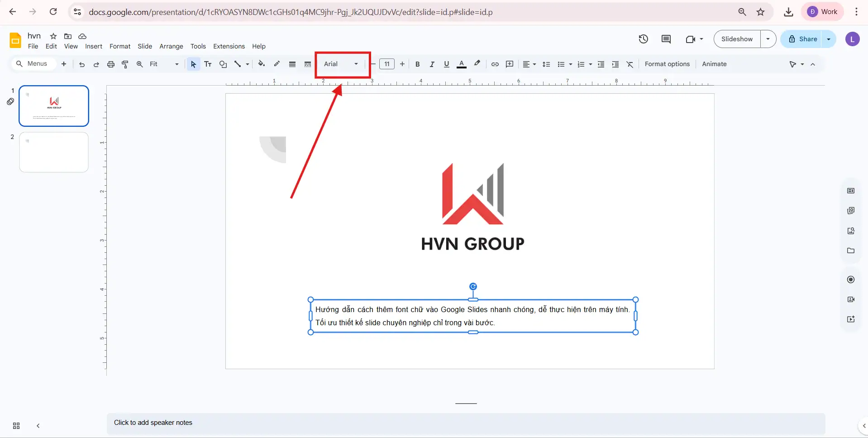The width and height of the screenshot is (868, 438).
Task: Click the Move to folder icon
Action: [68, 36]
